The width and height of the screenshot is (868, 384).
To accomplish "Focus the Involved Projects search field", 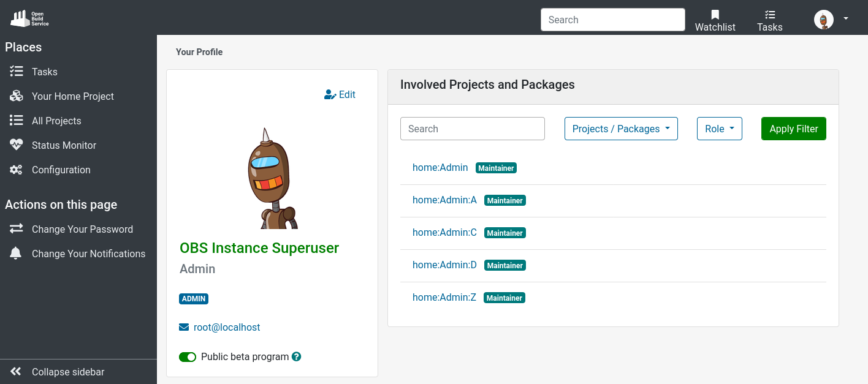I will click(x=472, y=129).
